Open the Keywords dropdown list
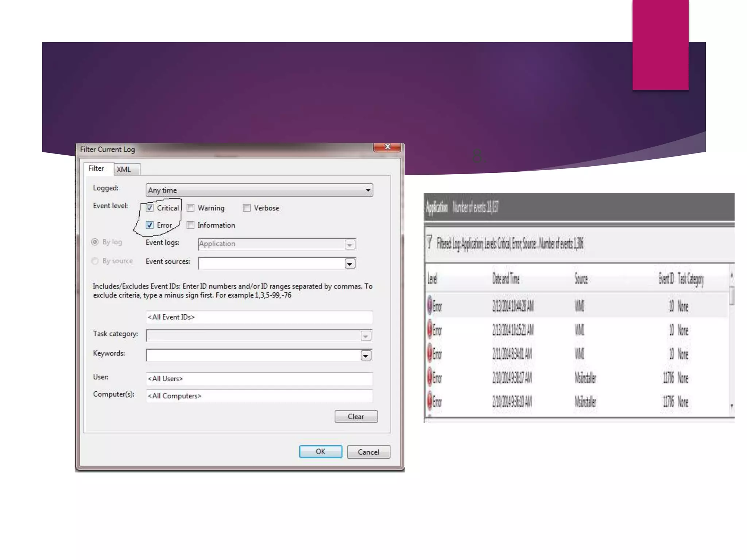747x560 pixels. (365, 355)
